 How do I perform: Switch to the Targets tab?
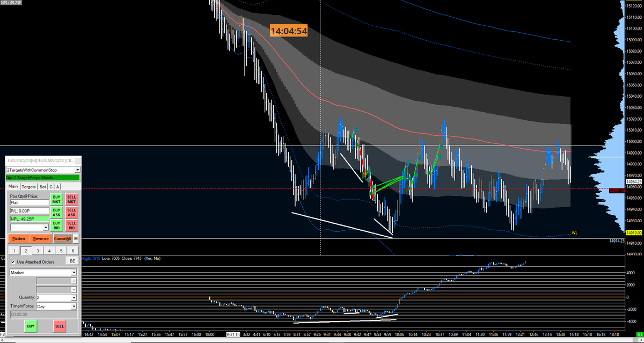tap(28, 187)
